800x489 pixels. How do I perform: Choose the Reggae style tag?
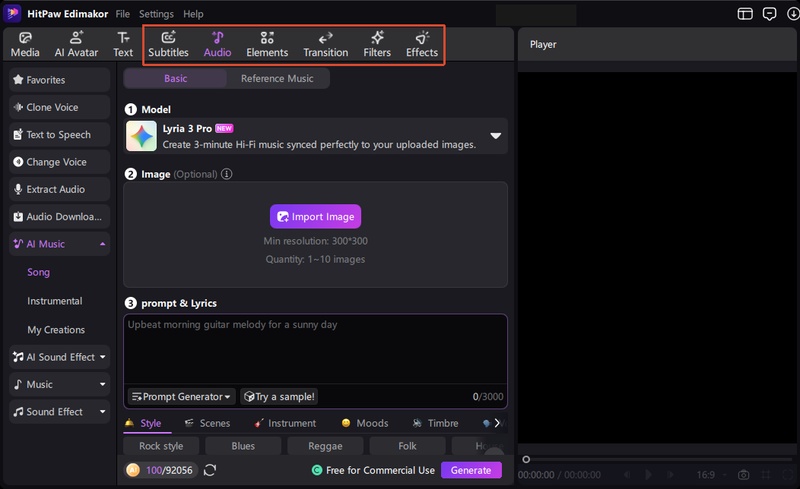[x=325, y=446]
